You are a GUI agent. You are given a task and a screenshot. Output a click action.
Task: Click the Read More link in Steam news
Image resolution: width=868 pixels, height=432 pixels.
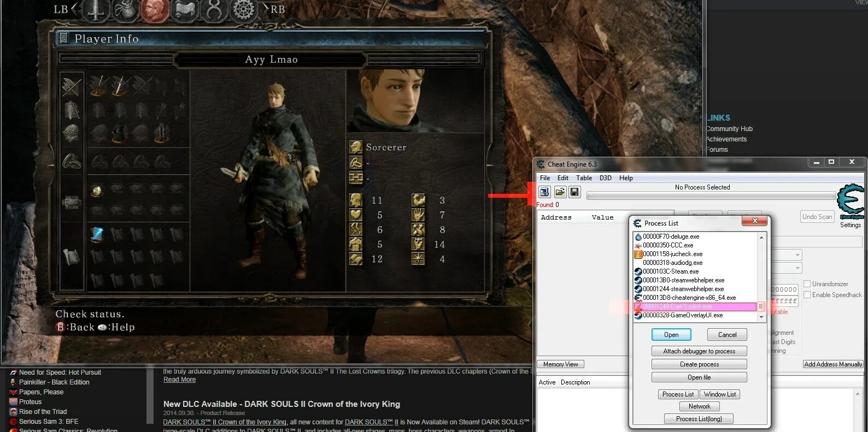pos(179,380)
